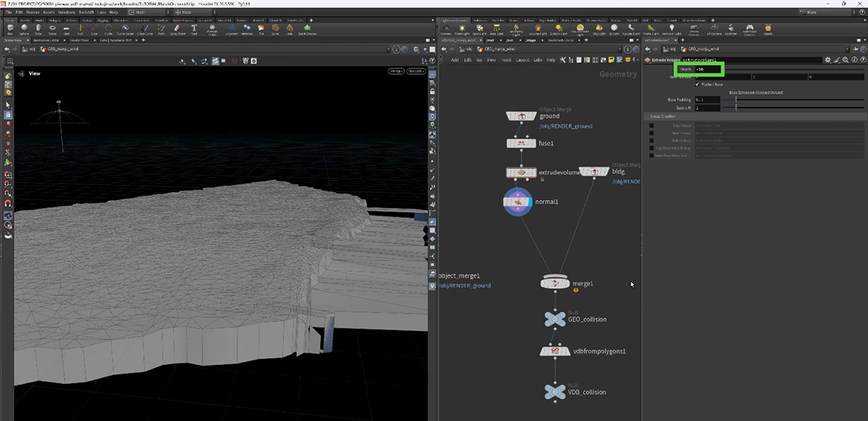Screen dimensions: 868x421
Task: Collapse the Group Creation section
Action: pos(662,116)
